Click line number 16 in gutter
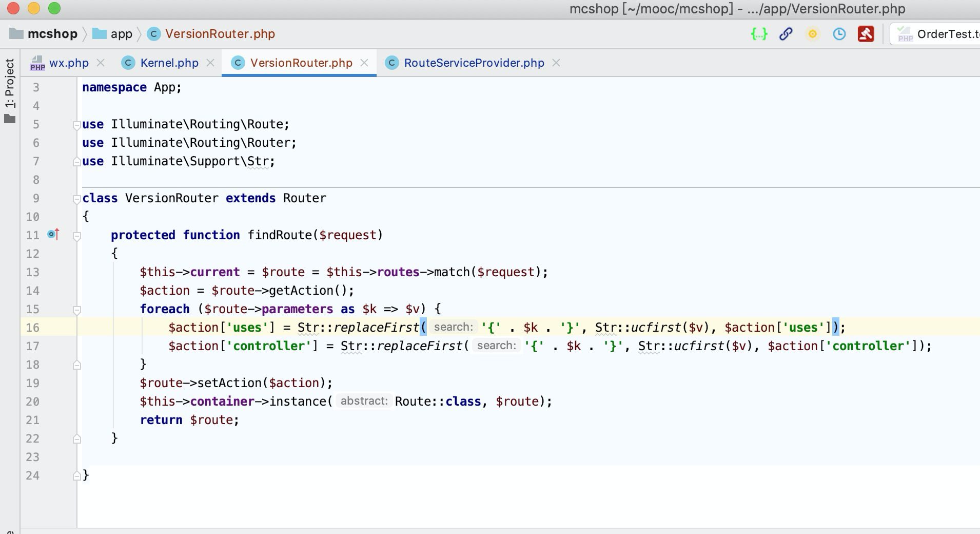This screenshot has height=534, width=980. 32,328
